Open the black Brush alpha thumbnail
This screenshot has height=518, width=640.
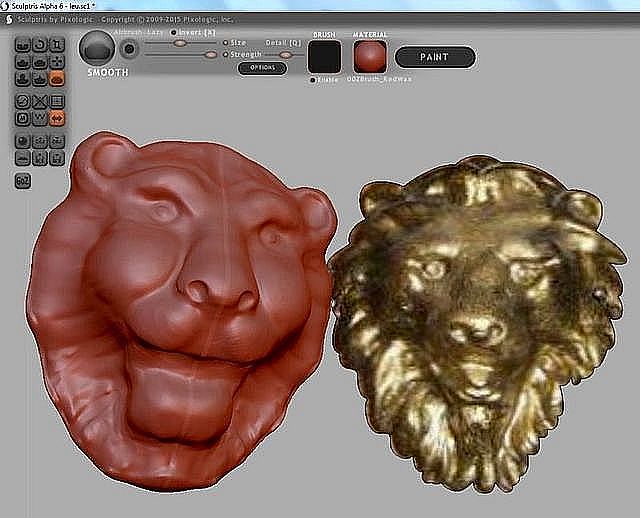(324, 56)
